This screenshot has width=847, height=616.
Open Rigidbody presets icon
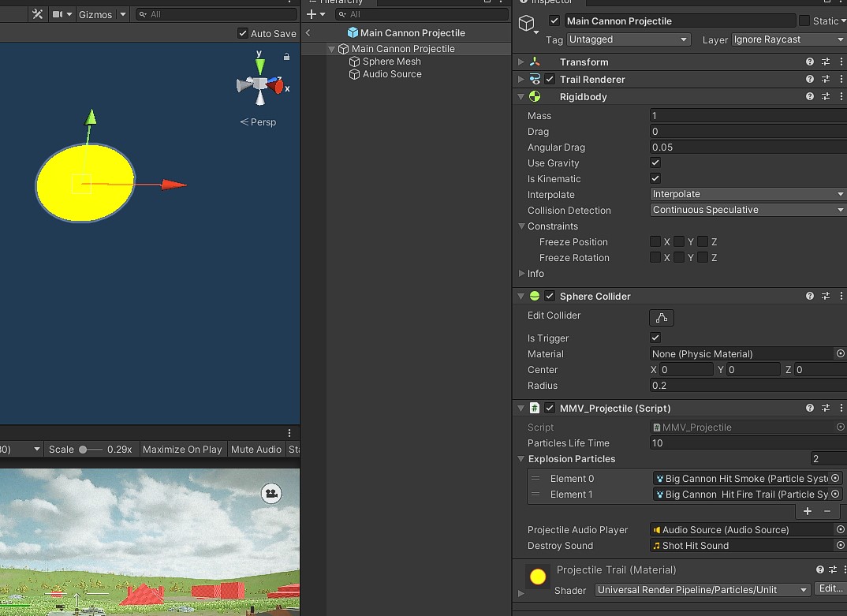pos(826,96)
